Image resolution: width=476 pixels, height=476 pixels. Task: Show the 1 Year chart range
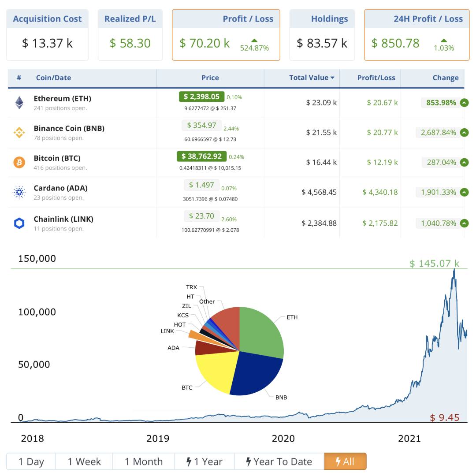pos(205,461)
